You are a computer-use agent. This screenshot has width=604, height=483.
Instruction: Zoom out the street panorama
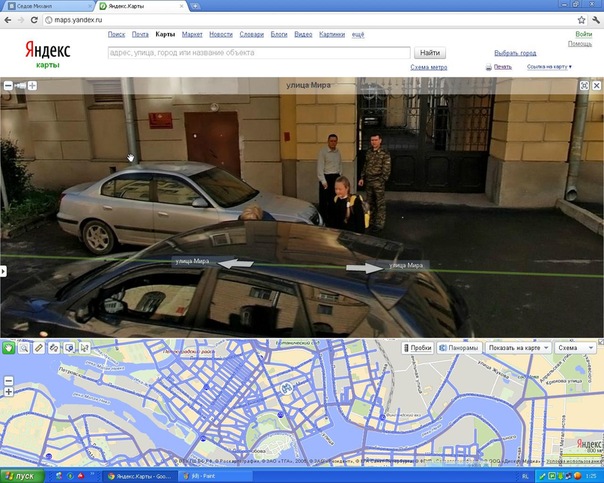(8, 86)
